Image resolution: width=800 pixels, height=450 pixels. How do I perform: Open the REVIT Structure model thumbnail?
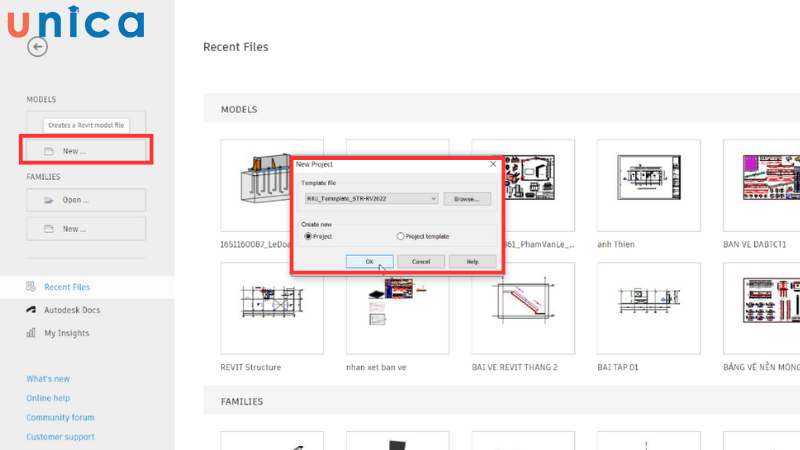click(272, 308)
